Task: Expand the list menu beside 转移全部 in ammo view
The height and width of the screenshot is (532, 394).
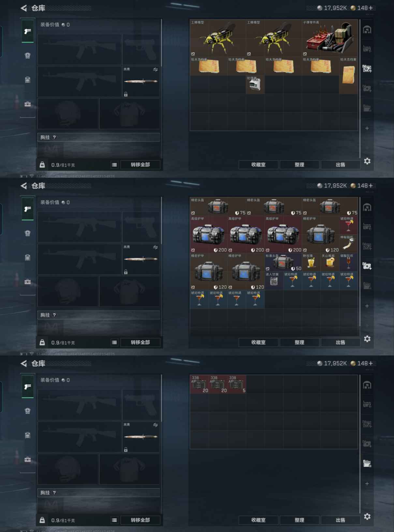Action: pyautogui.click(x=114, y=520)
